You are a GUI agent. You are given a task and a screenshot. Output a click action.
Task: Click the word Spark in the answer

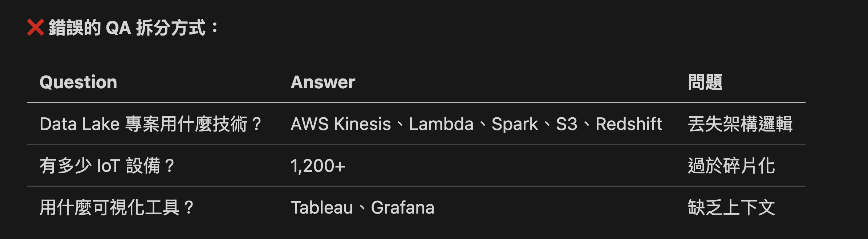pos(515,124)
